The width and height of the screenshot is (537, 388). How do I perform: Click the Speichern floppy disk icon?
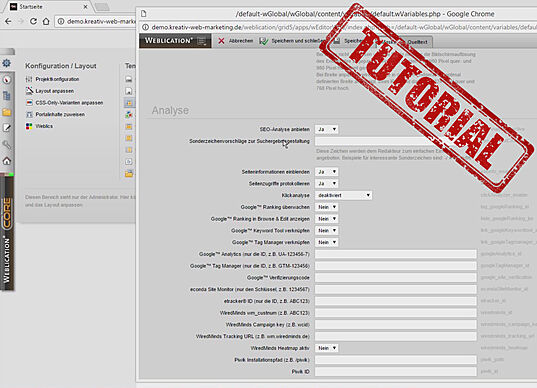coord(337,41)
